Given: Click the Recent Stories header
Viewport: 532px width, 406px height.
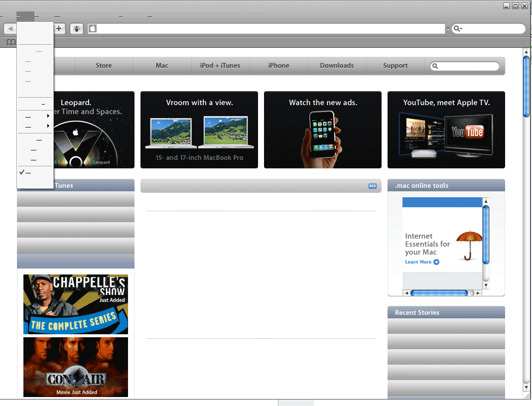Looking at the screenshot, I should 446,312.
